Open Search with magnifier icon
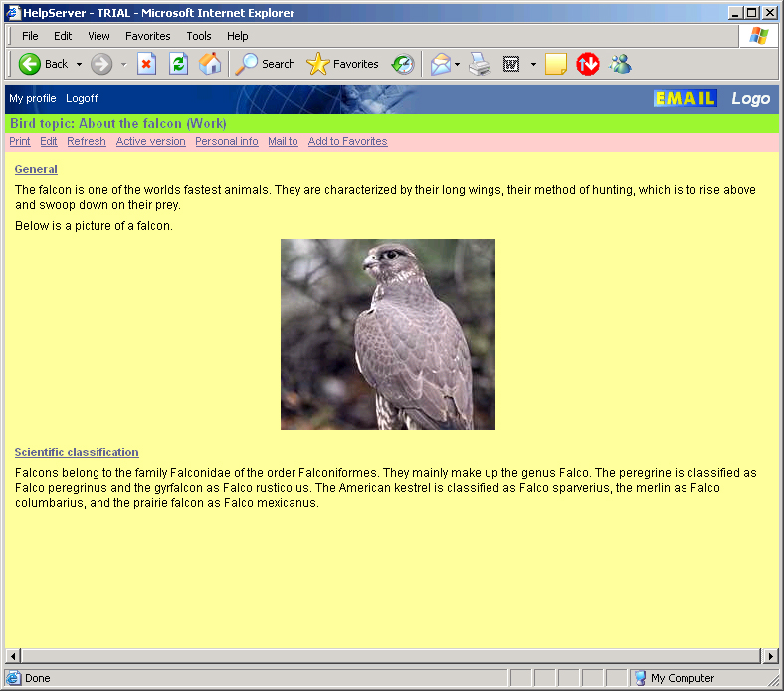The image size is (784, 691). click(x=246, y=64)
